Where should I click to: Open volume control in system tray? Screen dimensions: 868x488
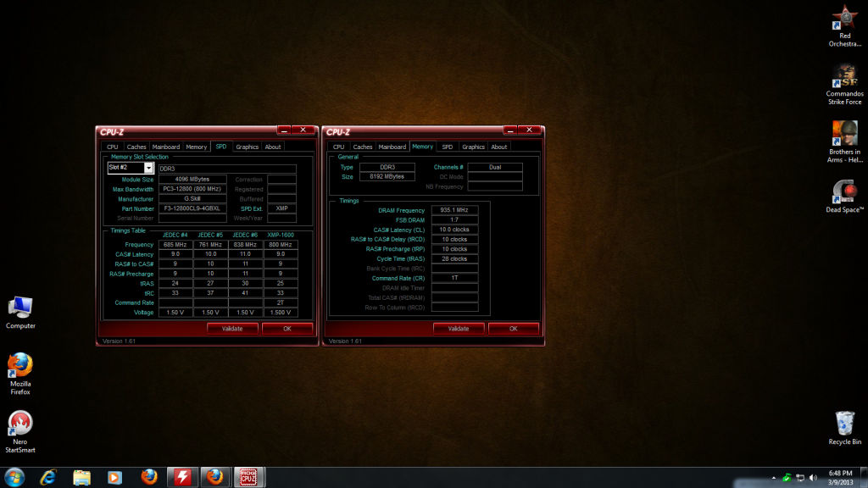[x=813, y=478]
